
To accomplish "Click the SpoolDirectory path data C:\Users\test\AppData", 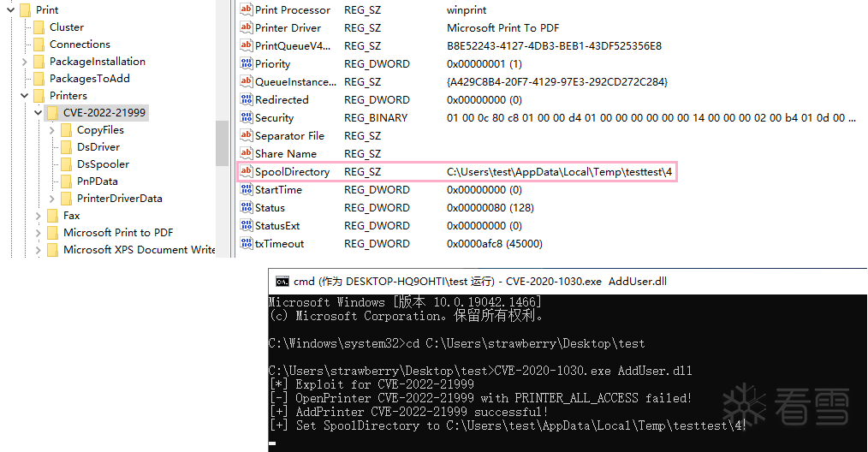I will click(x=559, y=172).
